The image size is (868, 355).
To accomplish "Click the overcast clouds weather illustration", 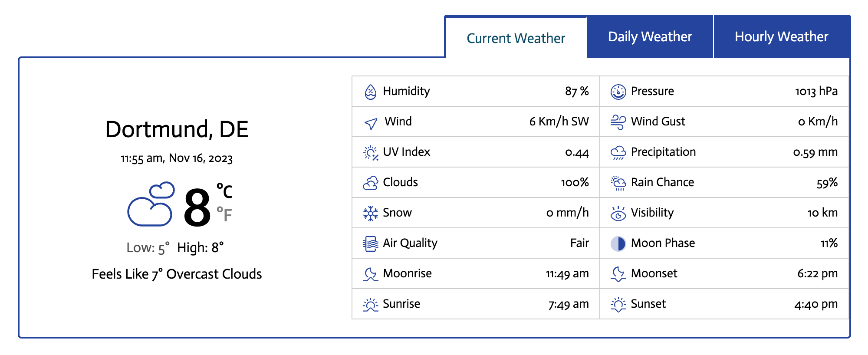I will coord(152,204).
